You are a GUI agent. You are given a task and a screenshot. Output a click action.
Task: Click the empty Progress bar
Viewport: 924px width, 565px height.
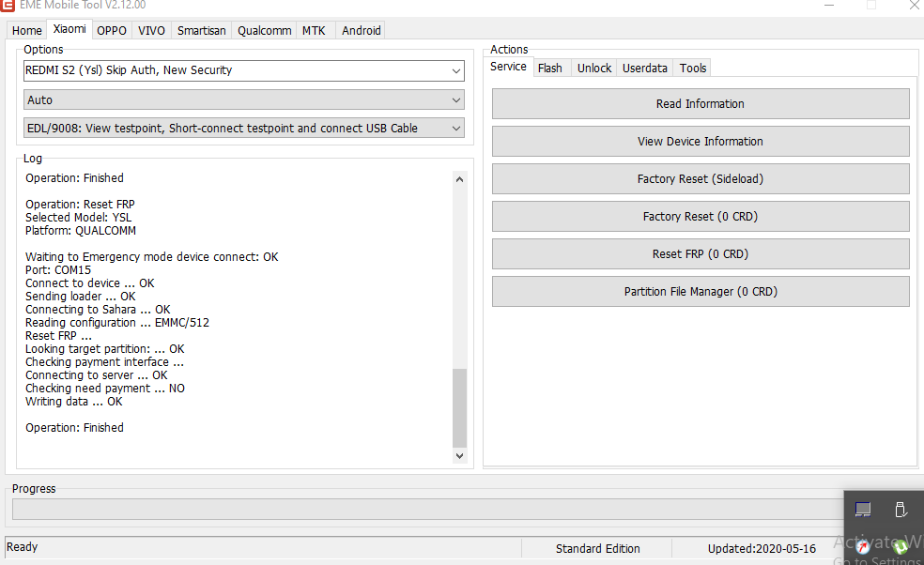(x=428, y=509)
